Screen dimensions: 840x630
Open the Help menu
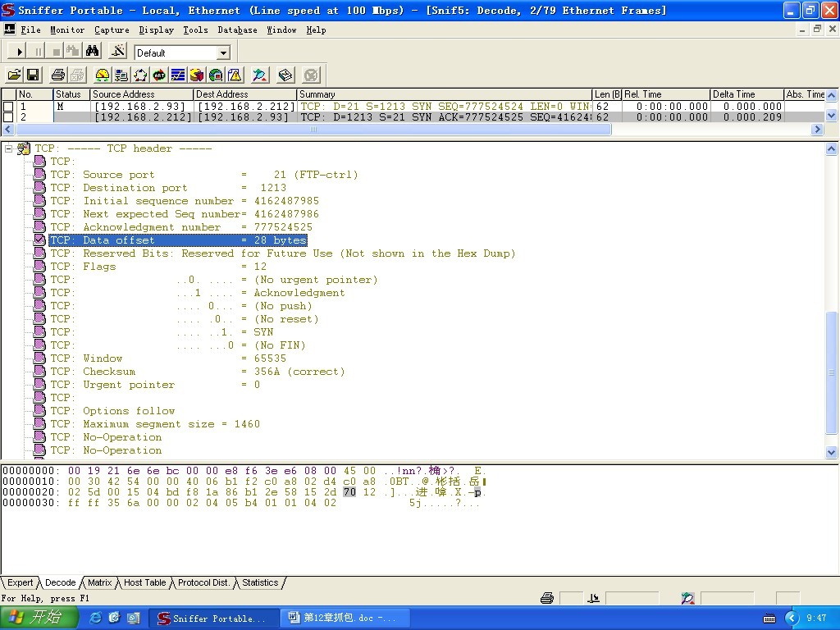click(x=316, y=30)
